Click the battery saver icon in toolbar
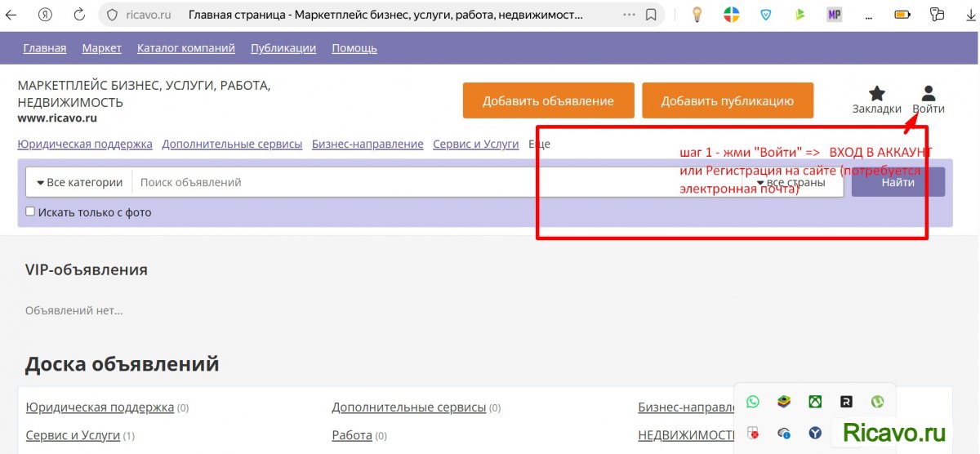980x454 pixels. (x=902, y=15)
